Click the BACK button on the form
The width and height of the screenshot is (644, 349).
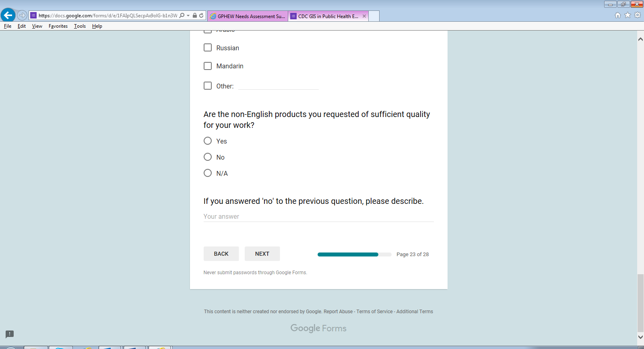coord(221,254)
